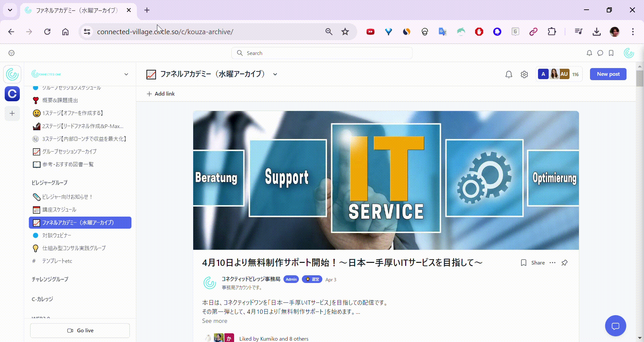Screen dimensions: 644x342
Task: Click the Search input field
Action: pyautogui.click(x=322, y=53)
